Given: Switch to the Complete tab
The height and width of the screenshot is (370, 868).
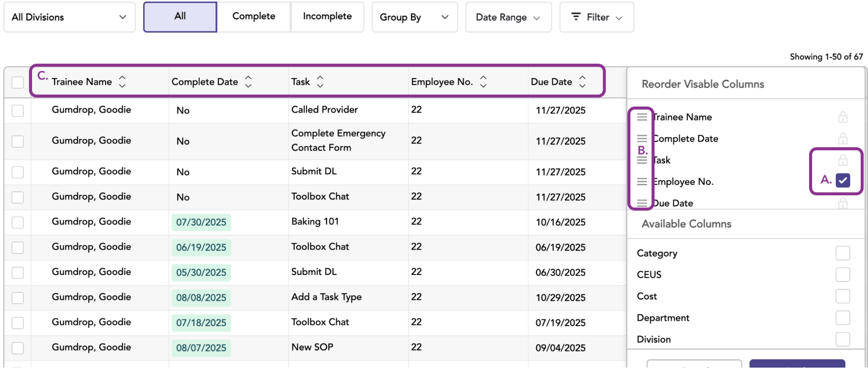Looking at the screenshot, I should (254, 16).
